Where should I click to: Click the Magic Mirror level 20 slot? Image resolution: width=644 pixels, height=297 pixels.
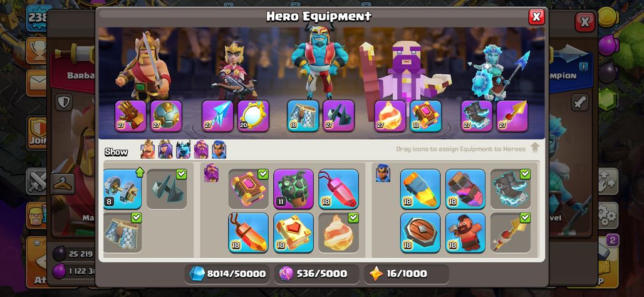point(254,116)
